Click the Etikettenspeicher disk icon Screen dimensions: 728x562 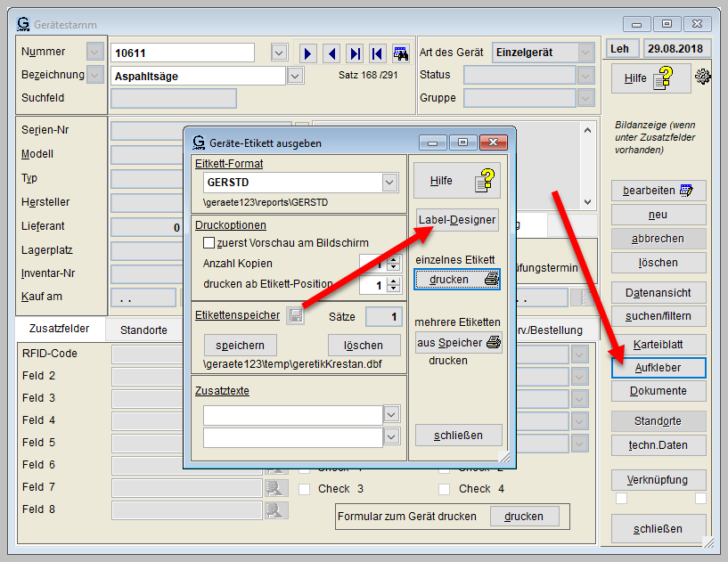295,315
